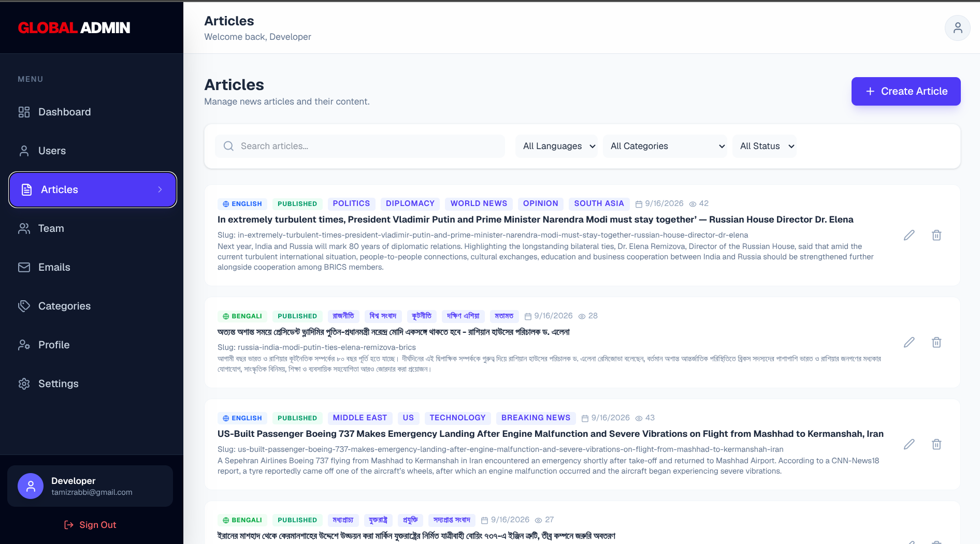Screen dimensions: 980x544
Task: Click the view count 42 eye icon
Action: tap(693, 204)
